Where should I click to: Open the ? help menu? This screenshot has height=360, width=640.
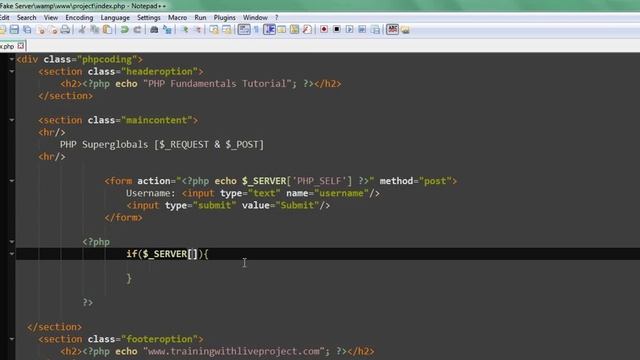[276, 18]
